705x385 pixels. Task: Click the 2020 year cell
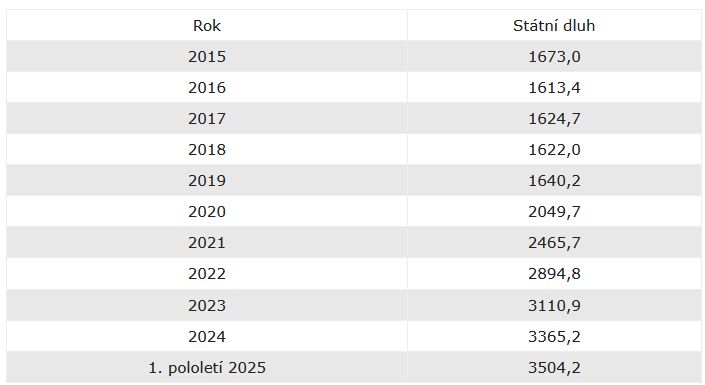point(207,212)
